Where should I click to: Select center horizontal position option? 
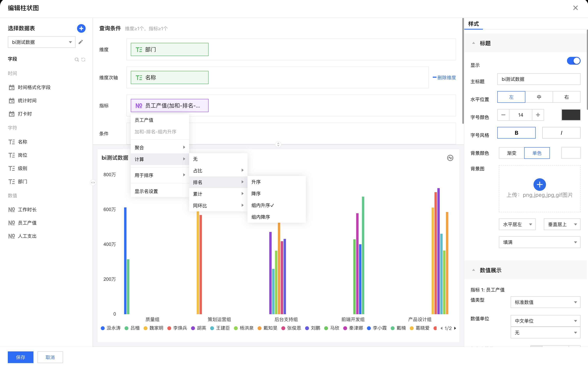tap(539, 97)
